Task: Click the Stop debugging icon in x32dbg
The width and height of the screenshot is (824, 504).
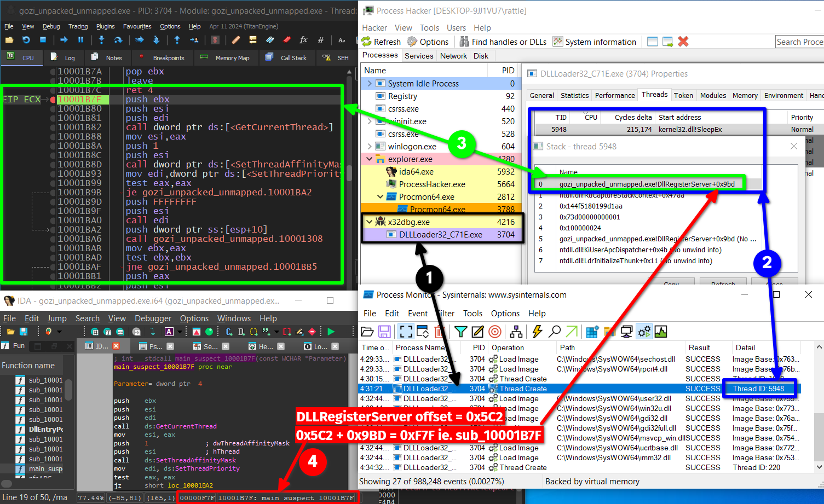Action: click(43, 40)
